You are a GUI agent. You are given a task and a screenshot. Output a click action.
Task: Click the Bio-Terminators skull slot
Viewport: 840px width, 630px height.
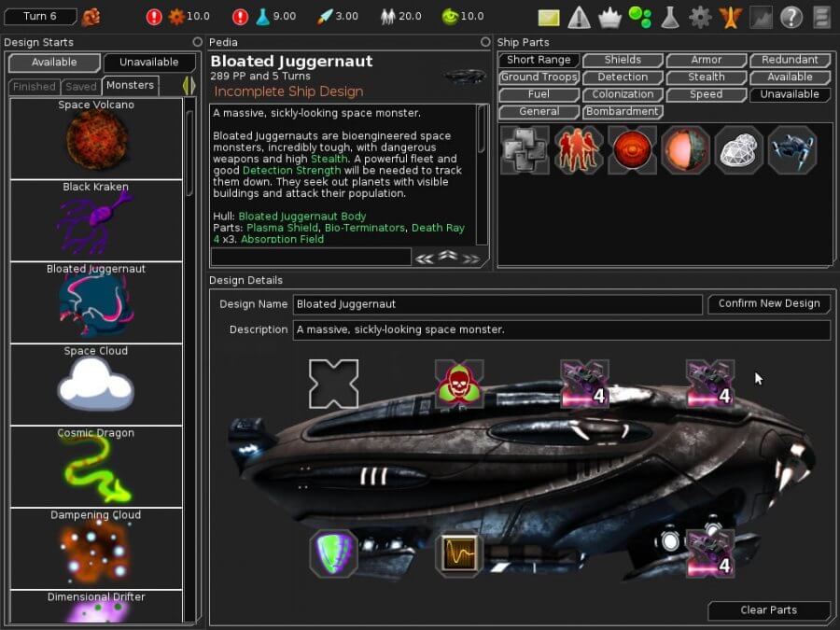coord(459,384)
